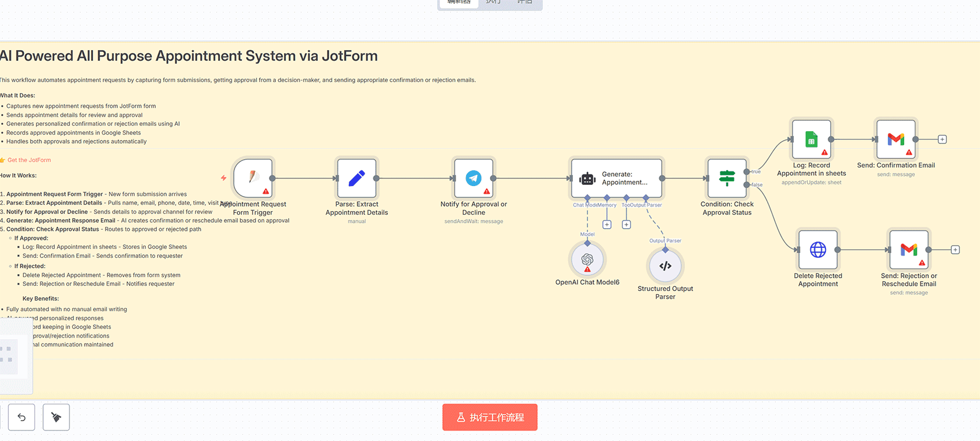Image resolution: width=980 pixels, height=441 pixels.
Task: Click the broom tidy-up workflow button
Action: (x=56, y=417)
